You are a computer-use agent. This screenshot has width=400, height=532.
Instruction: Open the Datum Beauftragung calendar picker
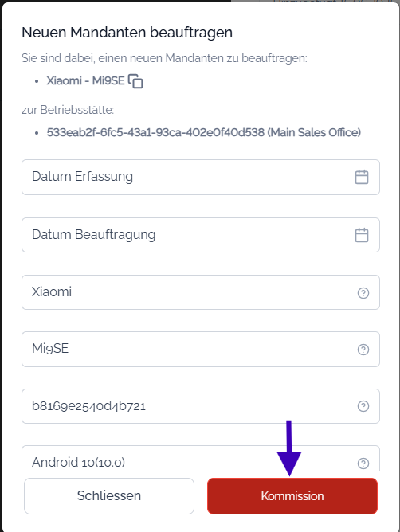pos(361,235)
